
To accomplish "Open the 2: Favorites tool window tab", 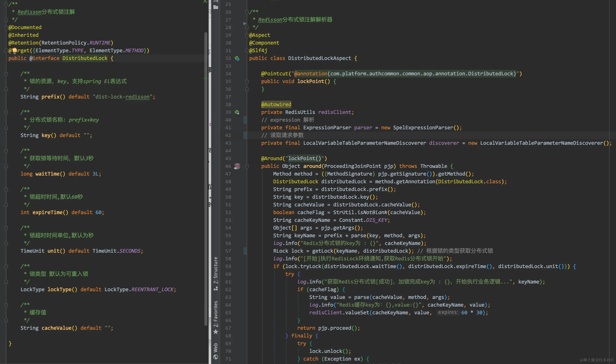I will (216, 314).
